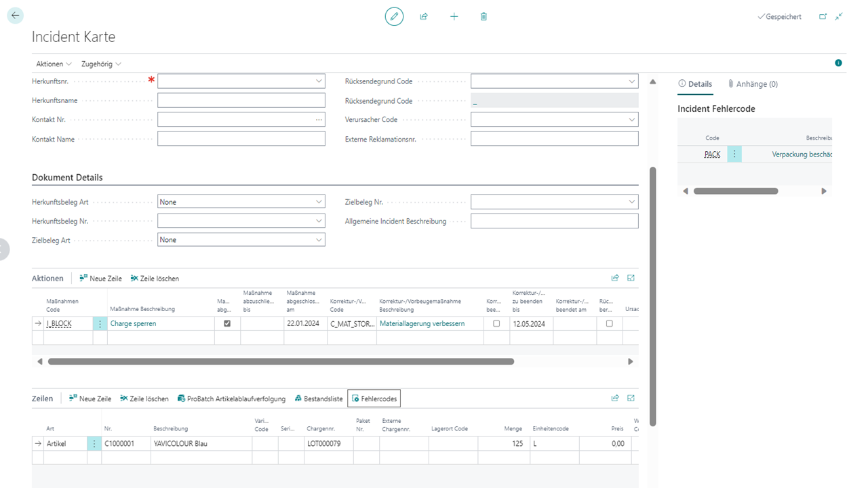
Task: Switch to the Details tab
Action: coord(695,84)
